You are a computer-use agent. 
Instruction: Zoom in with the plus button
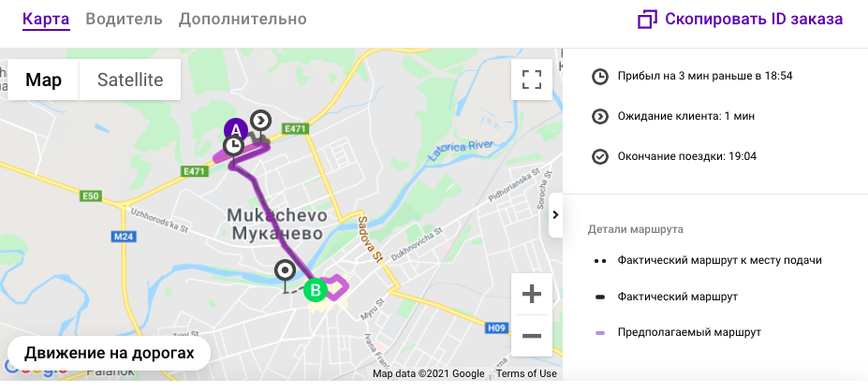click(532, 295)
